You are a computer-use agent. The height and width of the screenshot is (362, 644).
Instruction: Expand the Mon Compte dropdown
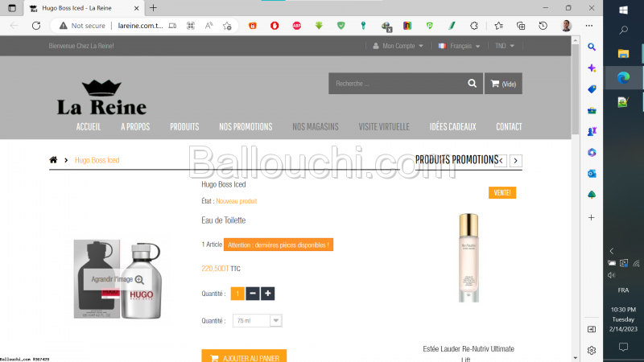398,46
